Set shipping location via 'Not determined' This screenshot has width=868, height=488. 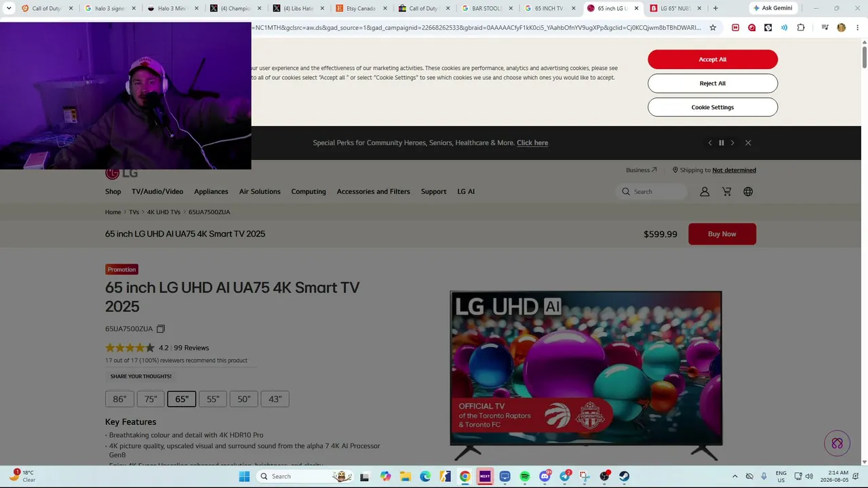(x=734, y=170)
